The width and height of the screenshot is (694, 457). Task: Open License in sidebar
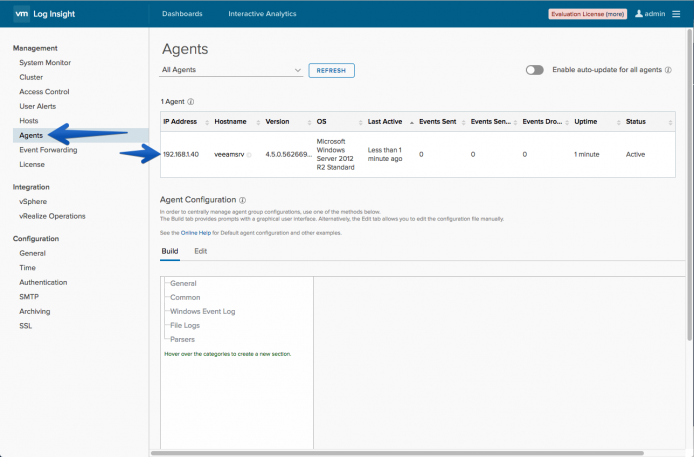click(x=32, y=165)
